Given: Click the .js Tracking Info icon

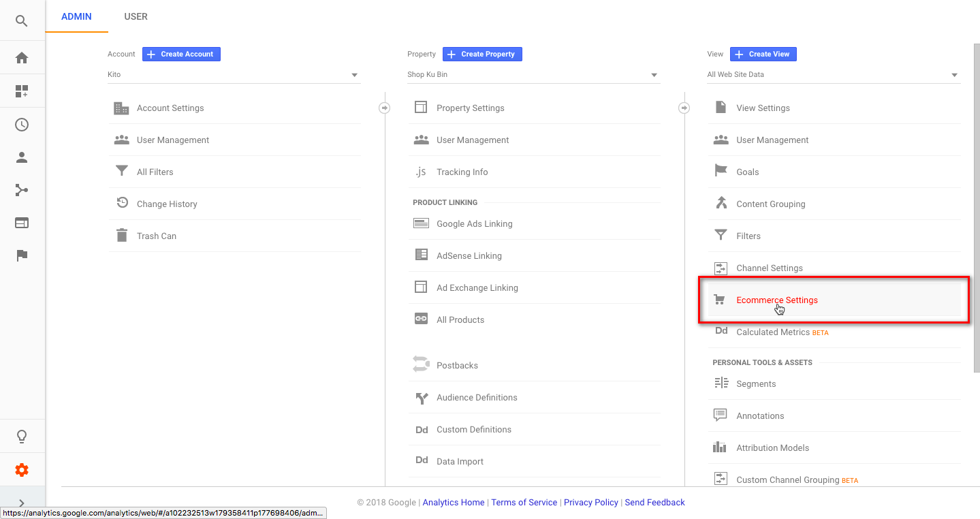Looking at the screenshot, I should coord(421,172).
